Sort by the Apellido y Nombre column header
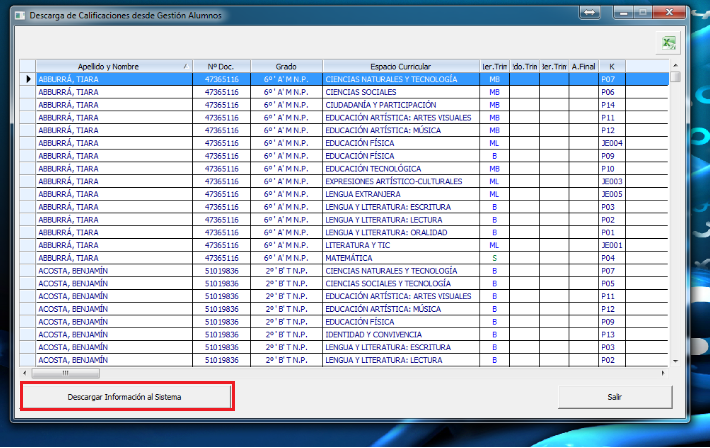 pyautogui.click(x=111, y=66)
